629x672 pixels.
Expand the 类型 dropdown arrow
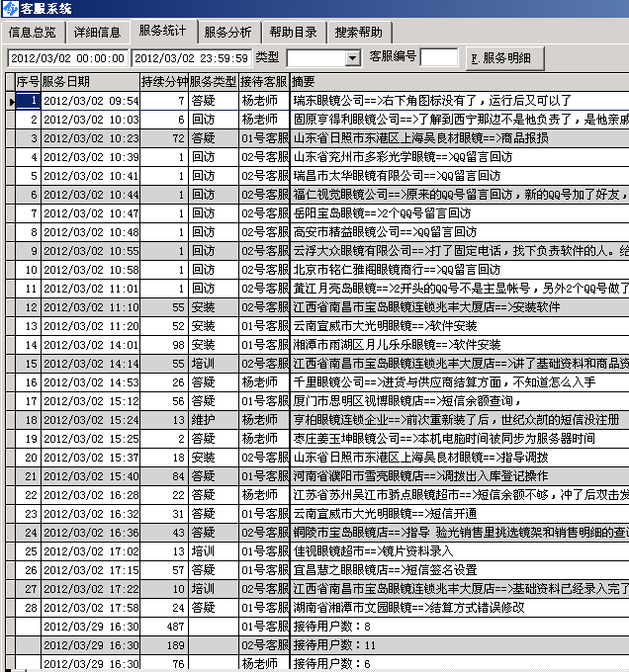353,58
